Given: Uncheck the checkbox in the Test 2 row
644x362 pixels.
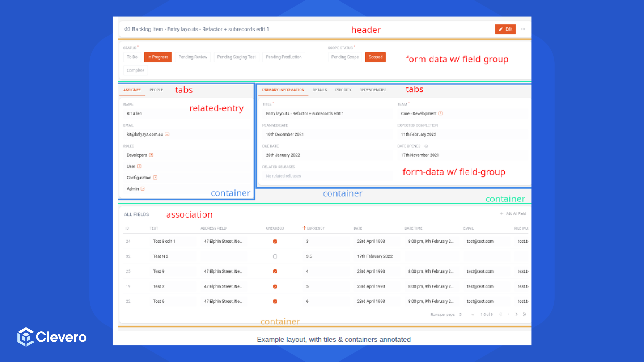Looking at the screenshot, I should point(275,287).
